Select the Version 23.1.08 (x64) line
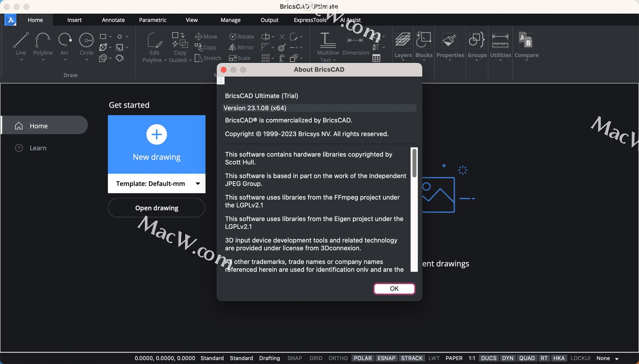The image size is (639, 364). tap(319, 108)
